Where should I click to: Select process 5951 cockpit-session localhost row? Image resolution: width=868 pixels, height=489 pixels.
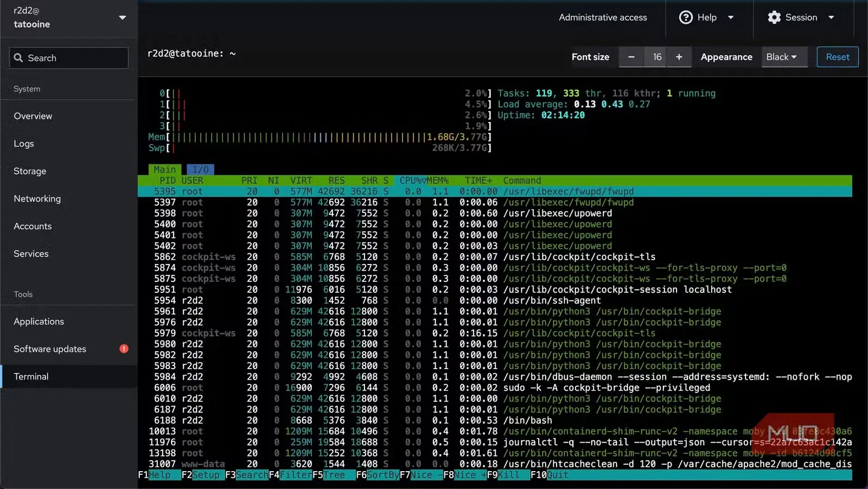point(495,289)
